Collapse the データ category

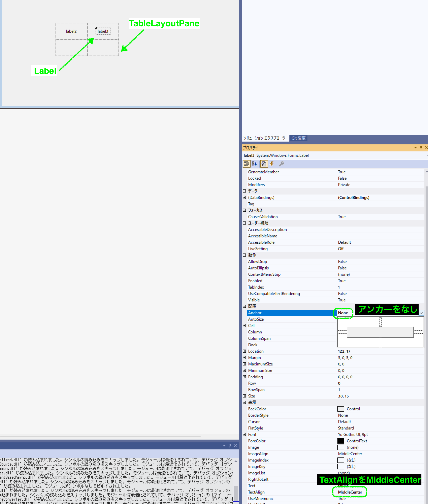click(x=244, y=191)
